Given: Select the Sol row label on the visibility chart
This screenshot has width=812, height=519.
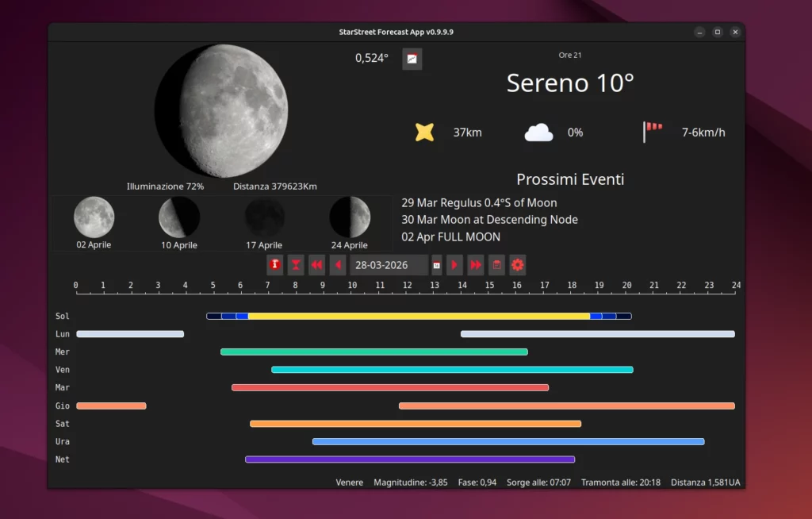Looking at the screenshot, I should (62, 316).
